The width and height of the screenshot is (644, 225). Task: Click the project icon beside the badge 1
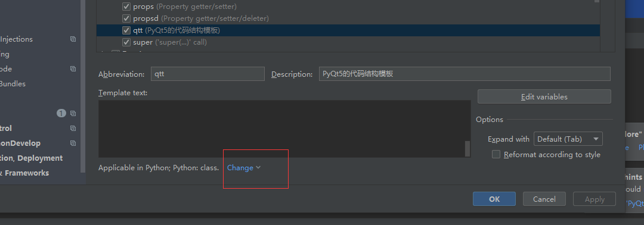[73, 114]
